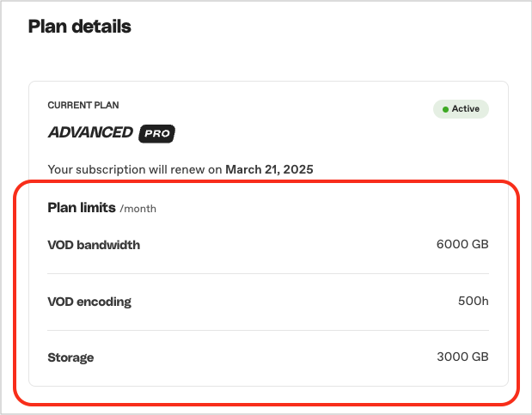This screenshot has width=532, height=415.
Task: Click the PRO badge icon
Action: tap(156, 133)
